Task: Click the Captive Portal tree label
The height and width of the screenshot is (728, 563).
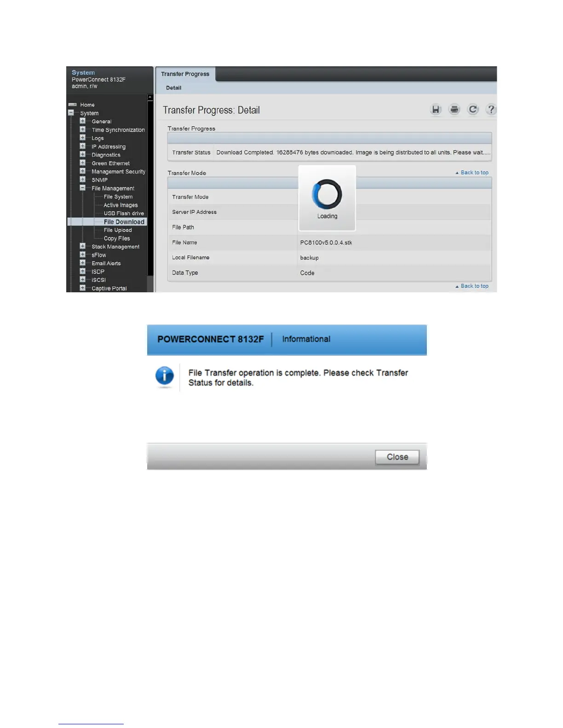Action: 109,289
